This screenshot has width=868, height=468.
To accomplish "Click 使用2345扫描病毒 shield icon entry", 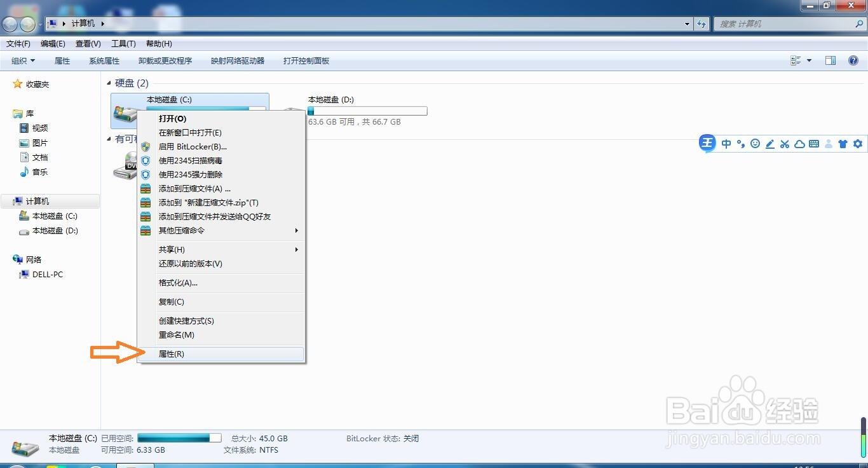I will pyautogui.click(x=221, y=161).
